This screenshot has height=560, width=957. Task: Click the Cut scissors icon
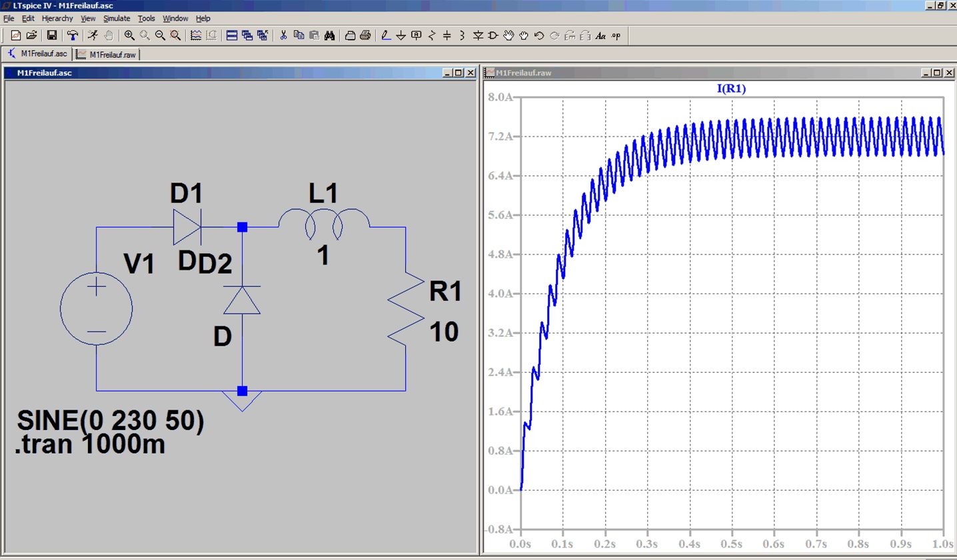(283, 35)
